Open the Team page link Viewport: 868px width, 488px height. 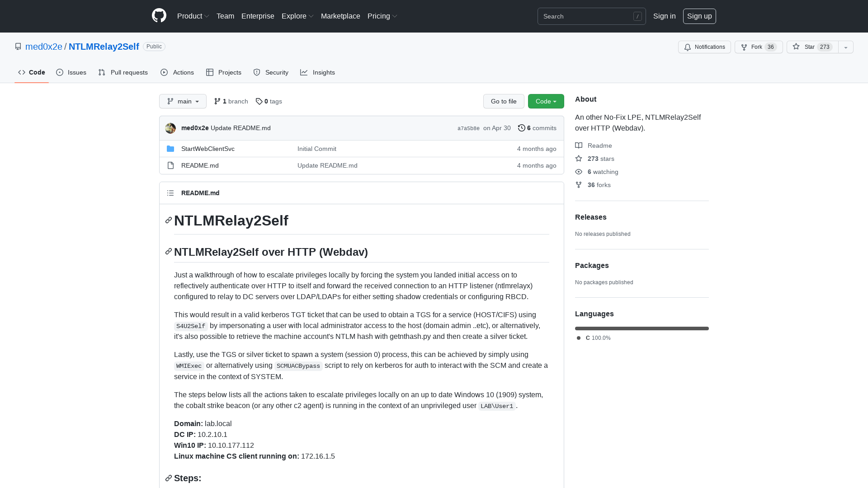pos(225,16)
